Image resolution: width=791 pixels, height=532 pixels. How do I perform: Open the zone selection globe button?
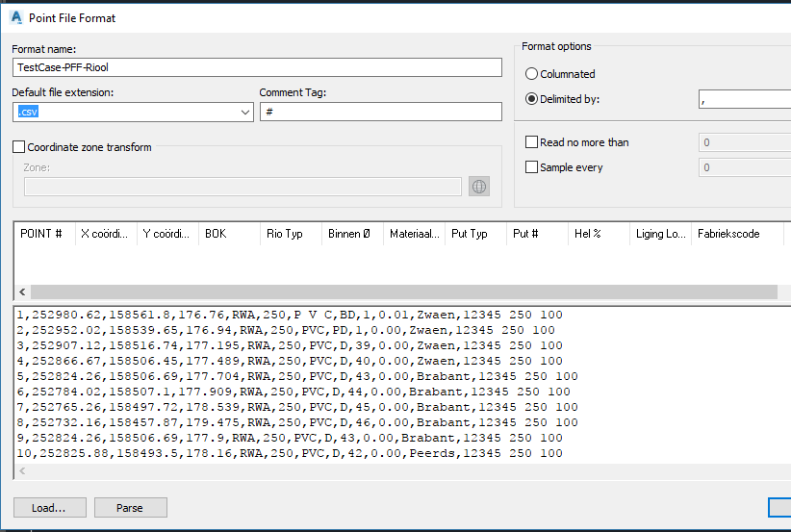(x=478, y=187)
